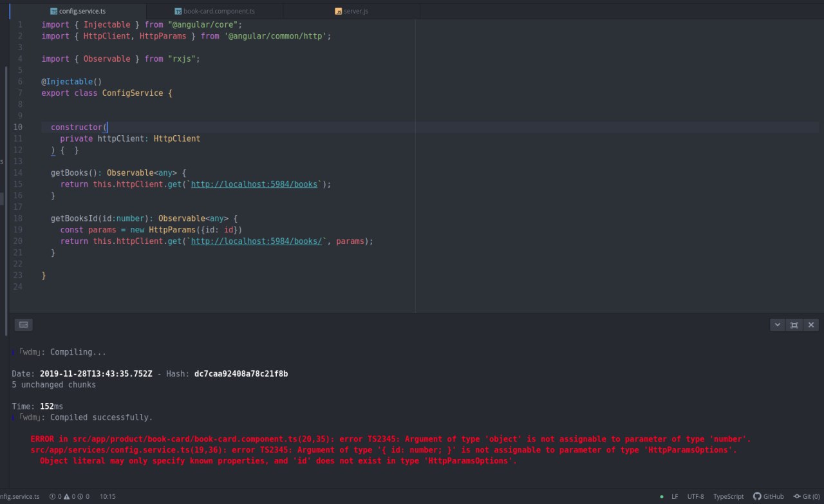Click the terminal keyboard input icon

(23, 325)
